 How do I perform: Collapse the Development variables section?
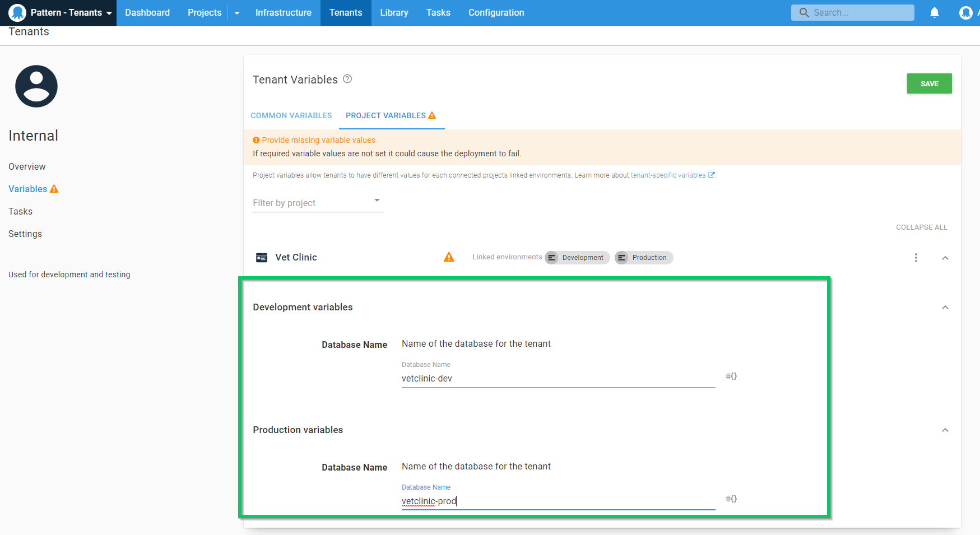tap(945, 307)
